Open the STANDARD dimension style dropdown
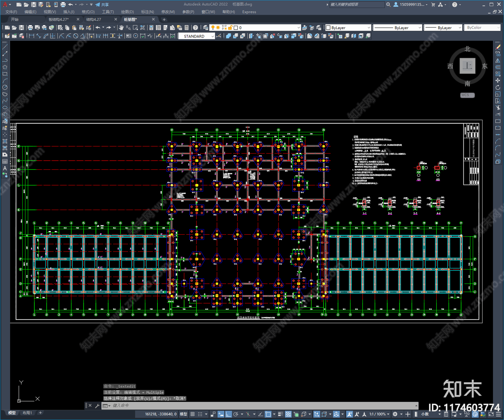The width and height of the screenshot is (504, 420). coord(197,36)
